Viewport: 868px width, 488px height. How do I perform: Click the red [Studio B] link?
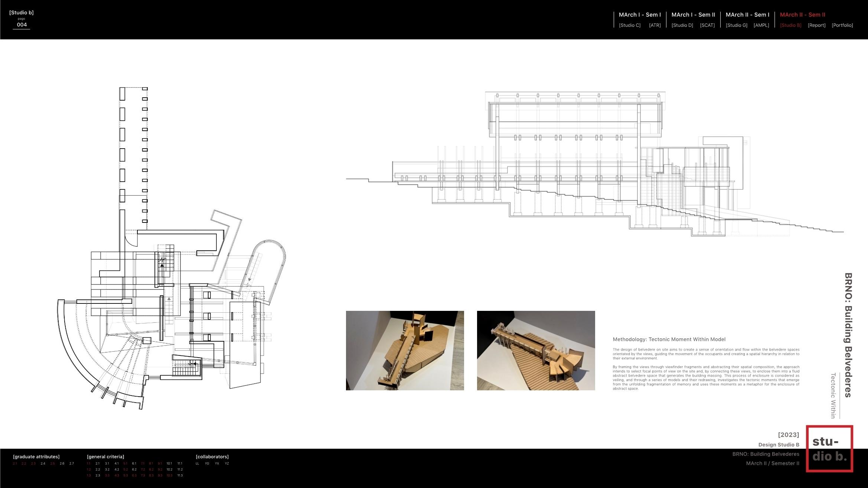click(x=790, y=25)
